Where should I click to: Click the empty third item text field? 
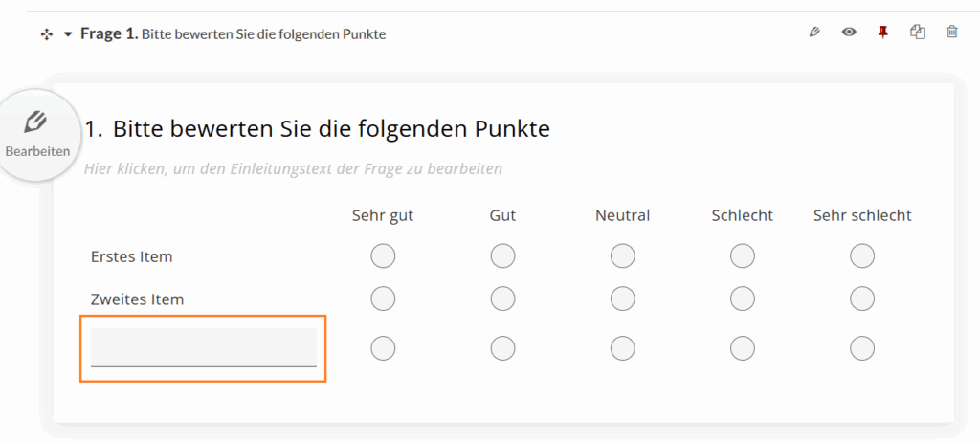point(203,347)
